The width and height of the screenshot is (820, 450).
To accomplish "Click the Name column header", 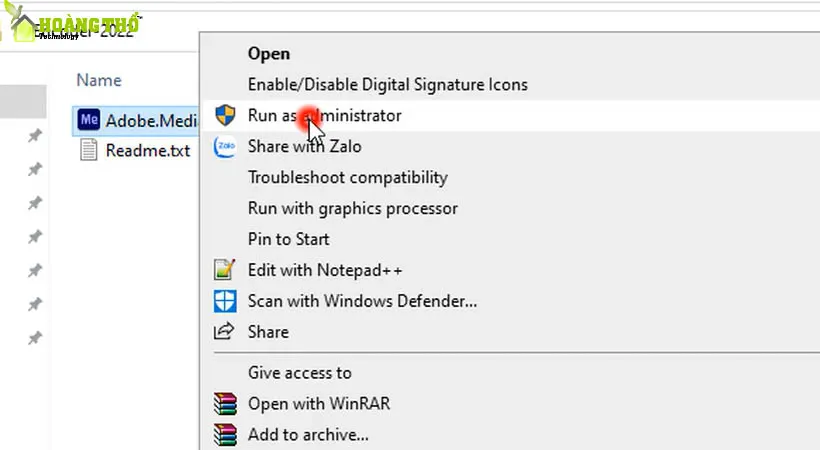I will tap(99, 80).
